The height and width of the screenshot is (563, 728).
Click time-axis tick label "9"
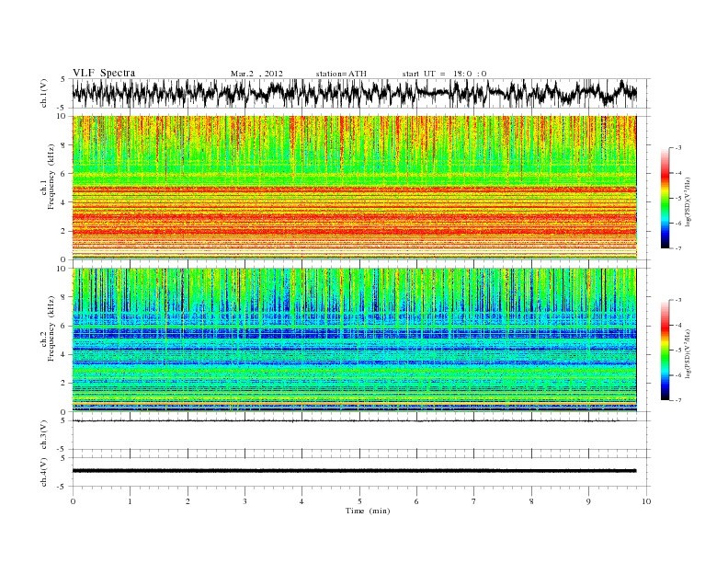click(588, 501)
